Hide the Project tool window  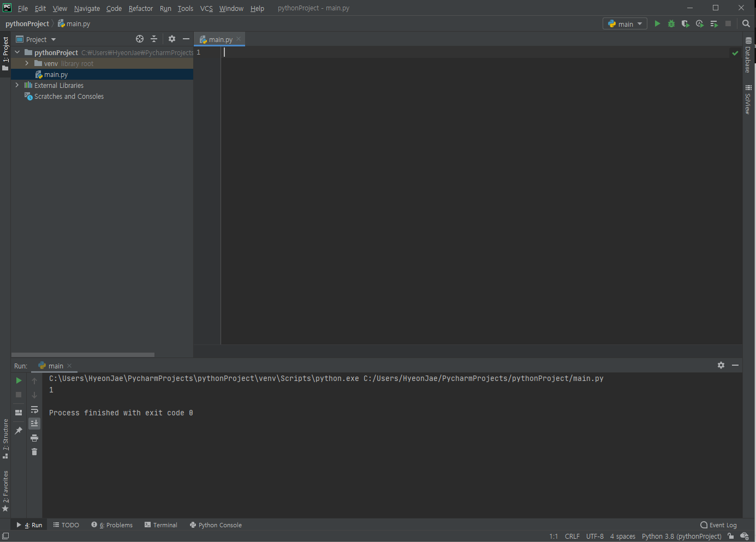pyautogui.click(x=186, y=39)
